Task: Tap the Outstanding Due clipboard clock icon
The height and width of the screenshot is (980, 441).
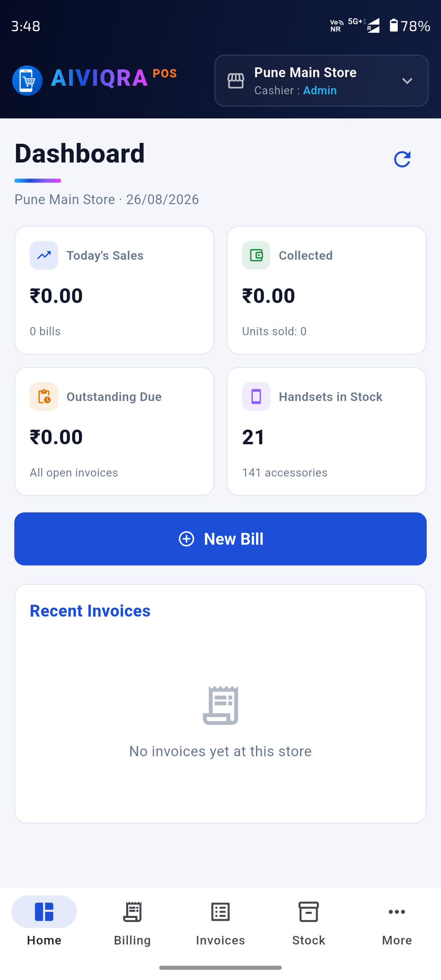Action: pos(44,396)
